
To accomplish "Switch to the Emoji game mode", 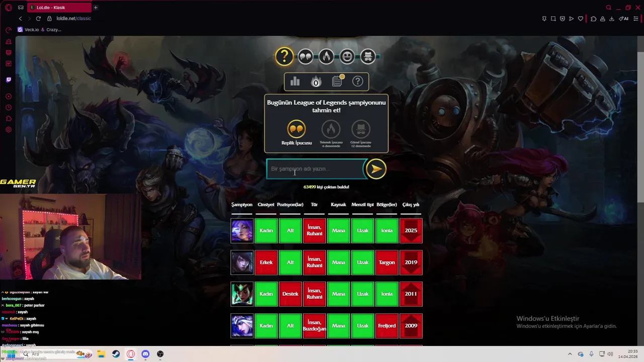I will click(x=347, y=57).
